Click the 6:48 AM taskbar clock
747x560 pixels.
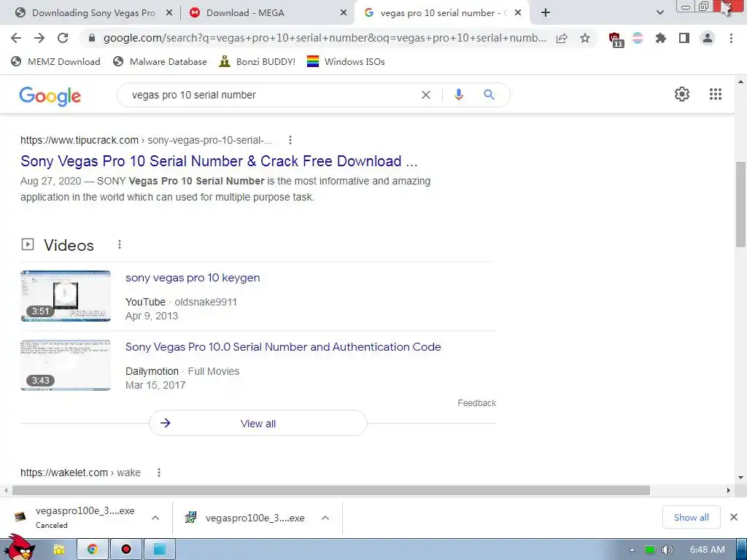tap(707, 550)
